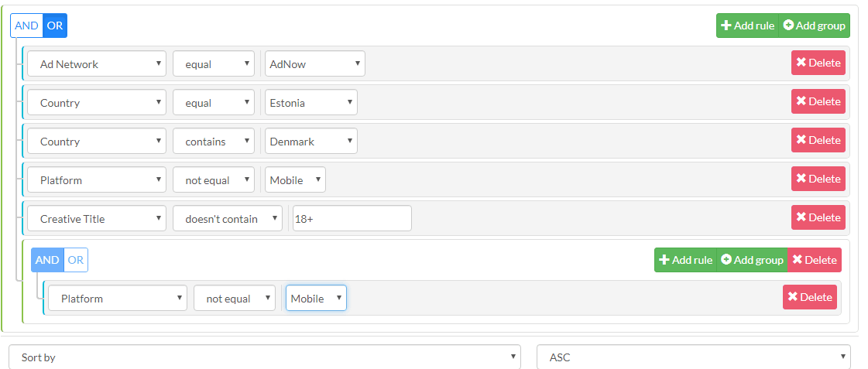Open the AdNow value dropdown
The height and width of the screenshot is (369, 868).
pyautogui.click(x=314, y=64)
